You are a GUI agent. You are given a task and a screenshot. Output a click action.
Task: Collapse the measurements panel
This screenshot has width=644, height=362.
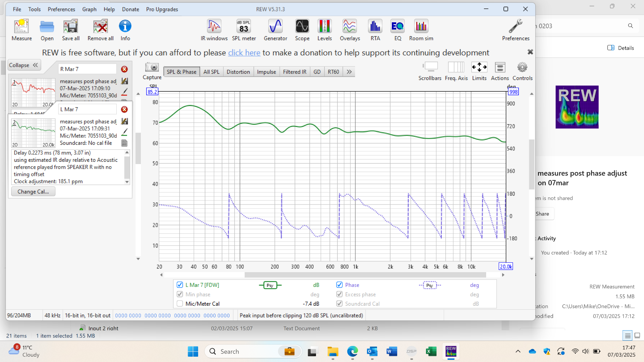tap(24, 65)
